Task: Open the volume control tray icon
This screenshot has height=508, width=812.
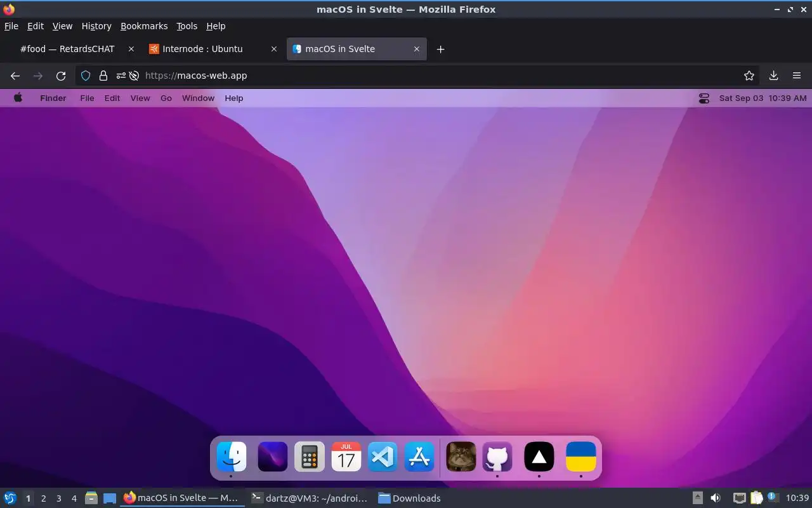Action: click(716, 498)
